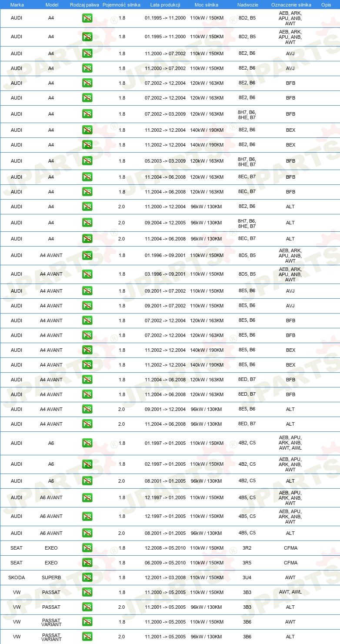Click fuel icon in A4 09.2004 -> 12.2005 row
This screenshot has width=340, height=644.
coord(87,223)
